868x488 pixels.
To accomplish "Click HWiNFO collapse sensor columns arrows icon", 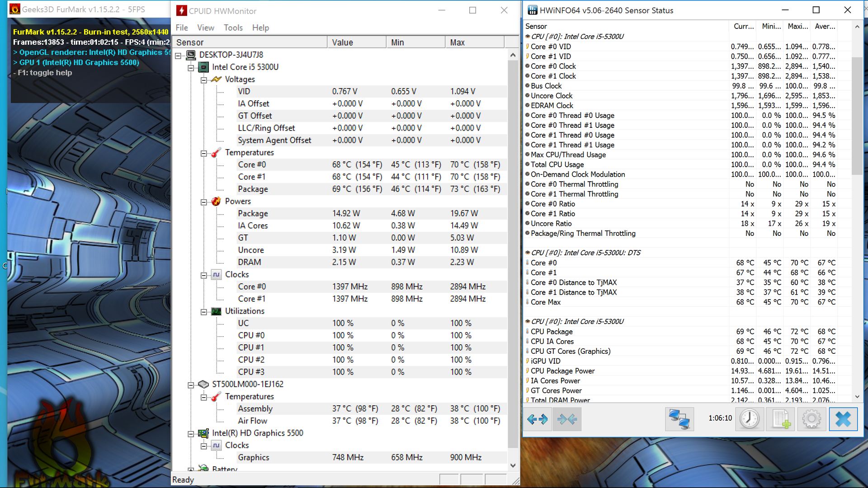I will 567,419.
